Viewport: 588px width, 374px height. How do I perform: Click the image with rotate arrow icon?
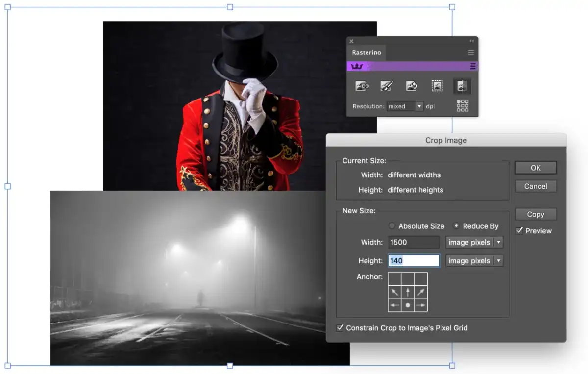pos(412,86)
